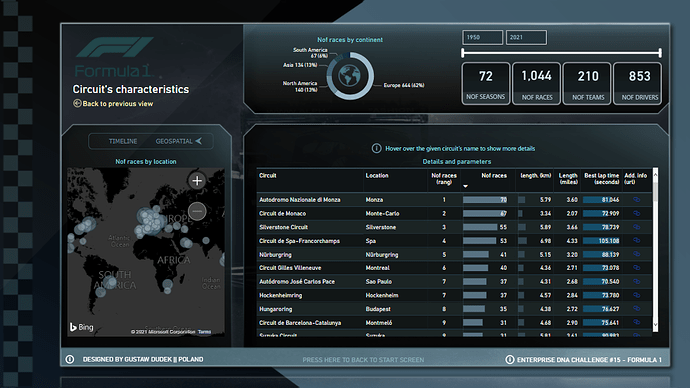Open URL link icon for Nürburgring row
Image resolution: width=690 pixels, height=388 pixels.
click(x=636, y=254)
